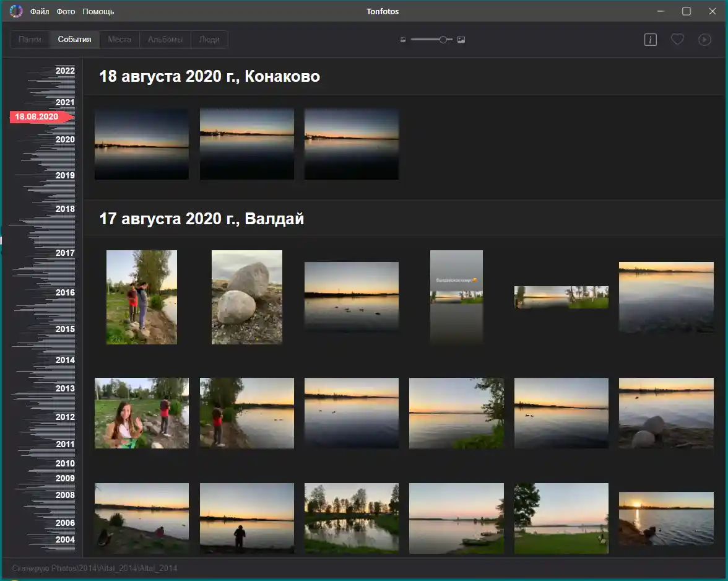The width and height of the screenshot is (728, 581).
Task: Click large thumbnail size icon
Action: click(x=461, y=40)
